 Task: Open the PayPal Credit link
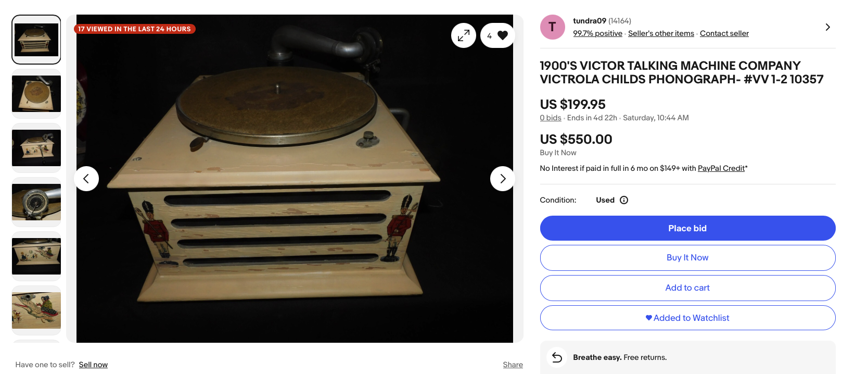pyautogui.click(x=721, y=168)
